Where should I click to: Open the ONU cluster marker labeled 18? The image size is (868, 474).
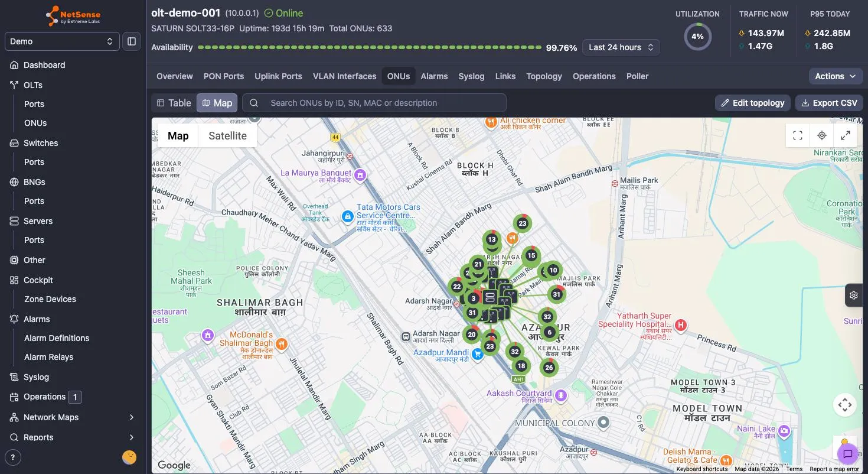521,366
